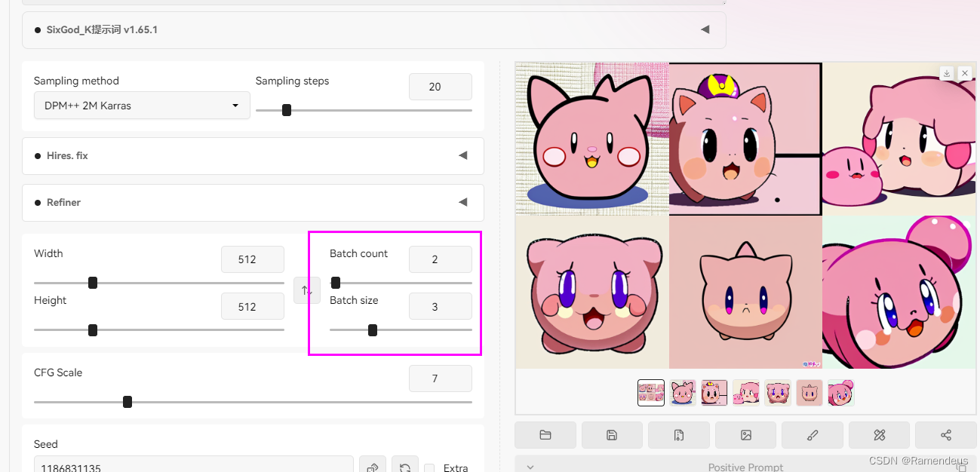Expand the SixGod_K提示词 v1.65.1 panel
980x472 pixels.
click(374, 30)
